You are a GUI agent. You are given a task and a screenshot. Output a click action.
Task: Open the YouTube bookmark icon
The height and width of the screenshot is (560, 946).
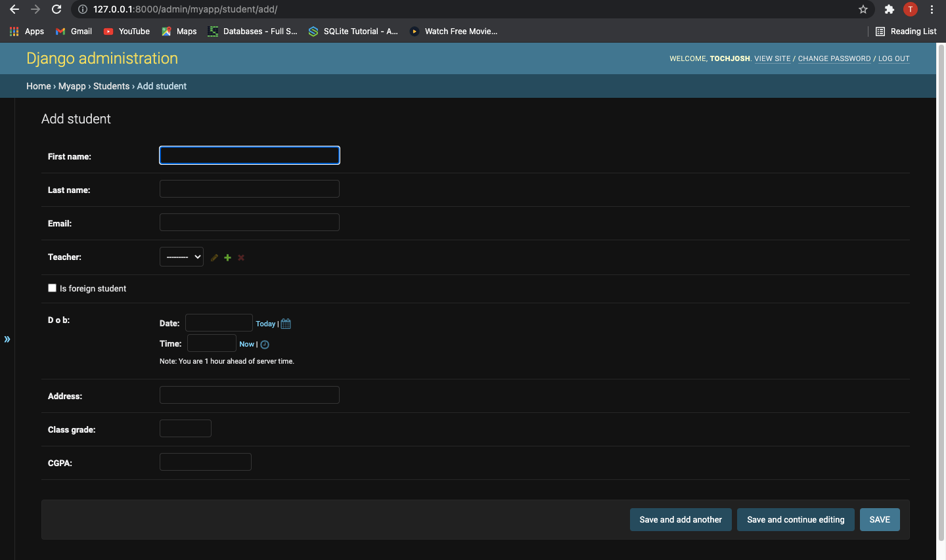tap(107, 31)
